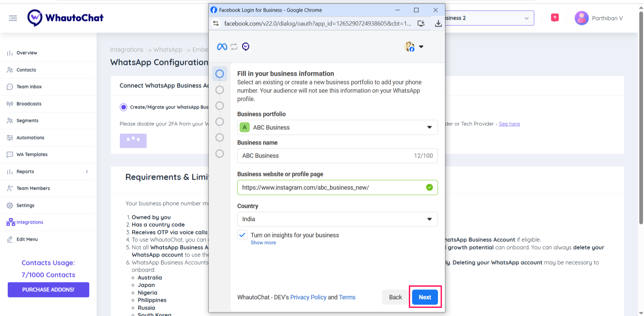Click the WhautoChat logo

(x=65, y=18)
